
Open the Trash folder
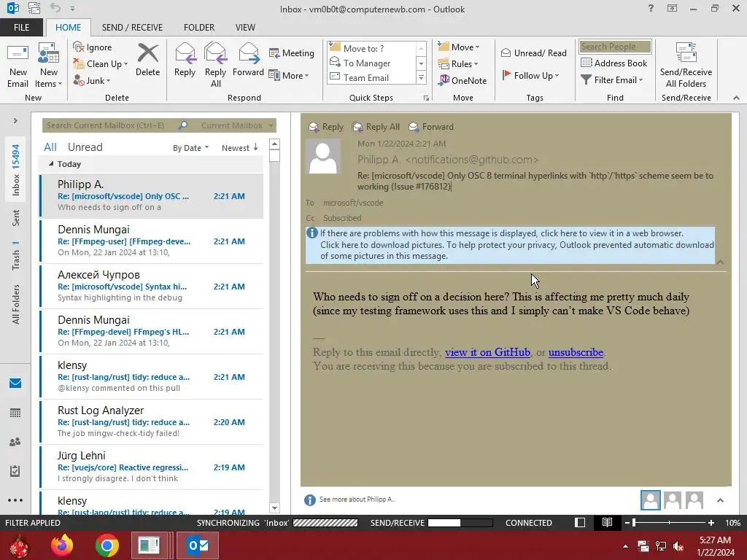pos(16,256)
